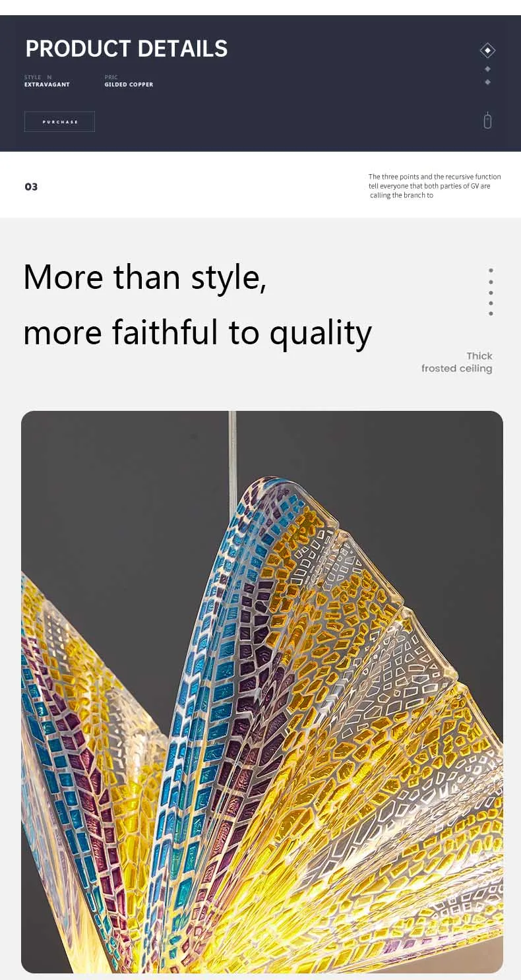Screen dimensions: 521x980
Task: Select the middle small diamond indicator
Action: pos(487,69)
